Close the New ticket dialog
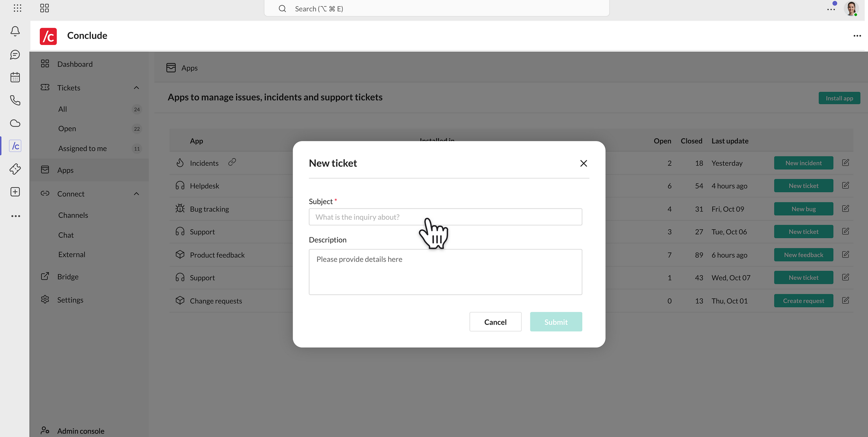 (583, 163)
